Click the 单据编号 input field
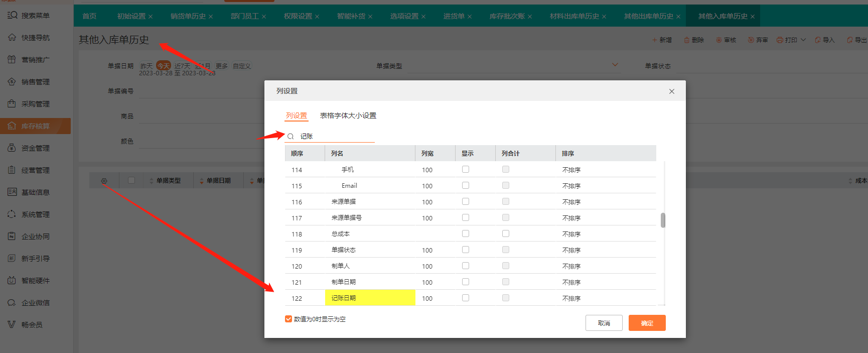The height and width of the screenshot is (353, 868). click(201, 91)
